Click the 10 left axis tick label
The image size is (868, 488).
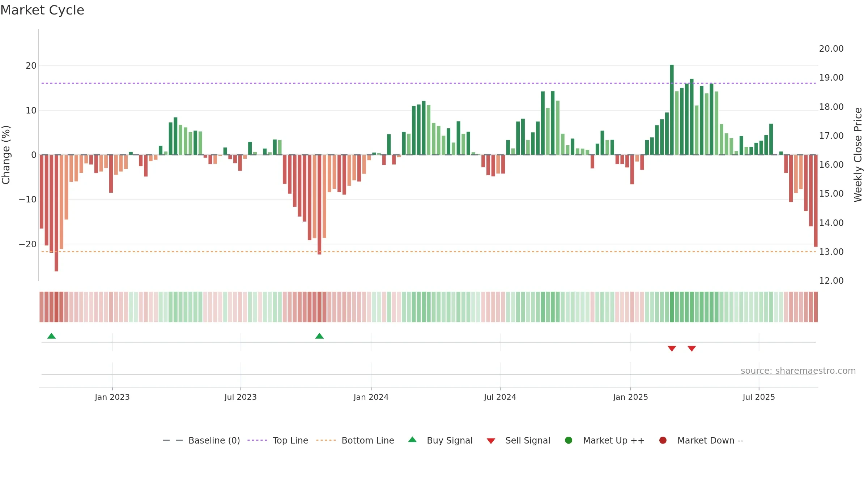pyautogui.click(x=31, y=111)
